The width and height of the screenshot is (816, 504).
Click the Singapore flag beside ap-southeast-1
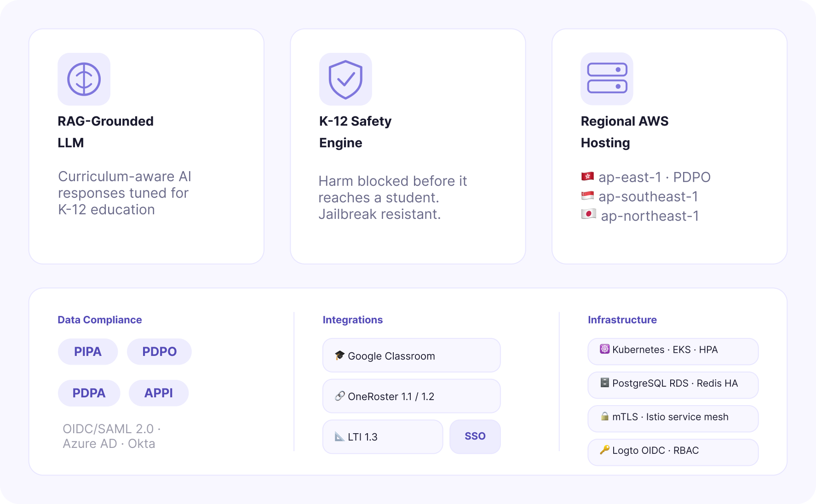pos(587,196)
